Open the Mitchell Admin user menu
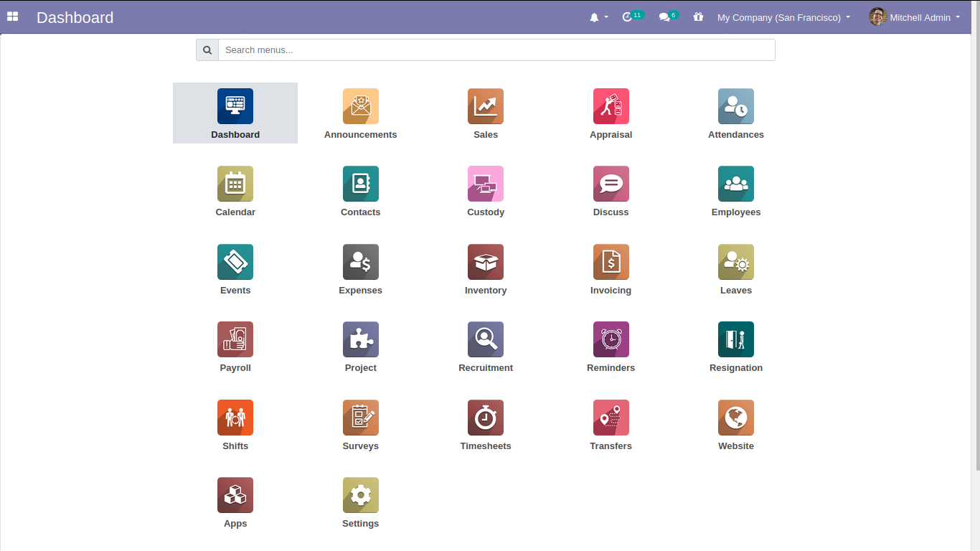This screenshot has height=551, width=980. tap(914, 17)
